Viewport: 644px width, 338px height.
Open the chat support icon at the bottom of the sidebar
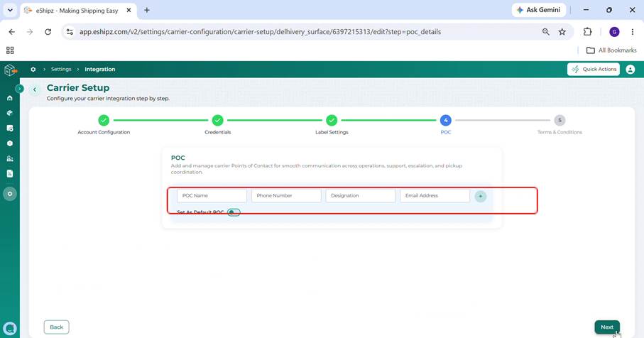[10, 328]
